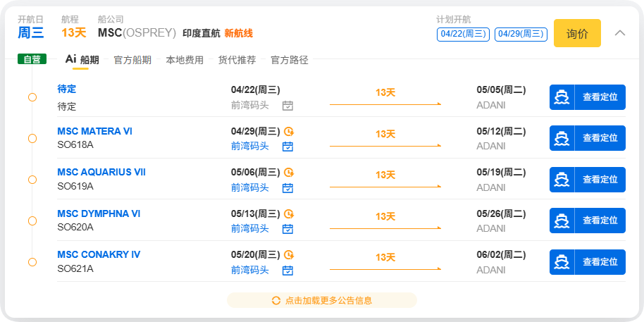Open the MSC AQUARIUS VII vessel link
Screen dimensions: 644x322
click(x=101, y=172)
